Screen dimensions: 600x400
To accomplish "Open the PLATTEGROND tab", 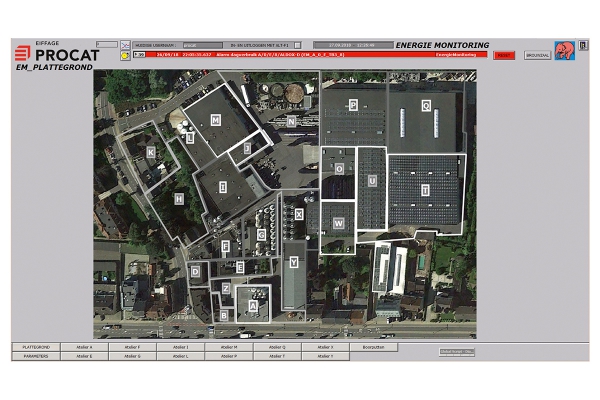I will [x=36, y=347].
